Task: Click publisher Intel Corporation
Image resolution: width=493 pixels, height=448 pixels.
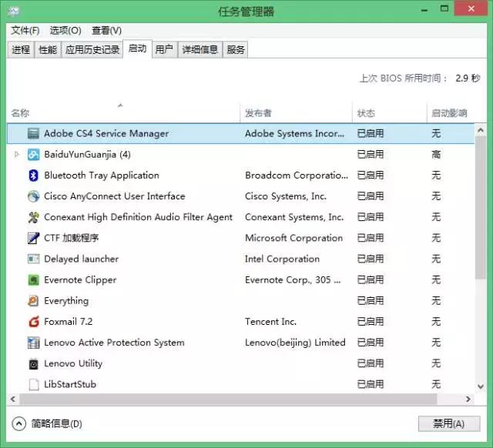Action: click(x=282, y=259)
